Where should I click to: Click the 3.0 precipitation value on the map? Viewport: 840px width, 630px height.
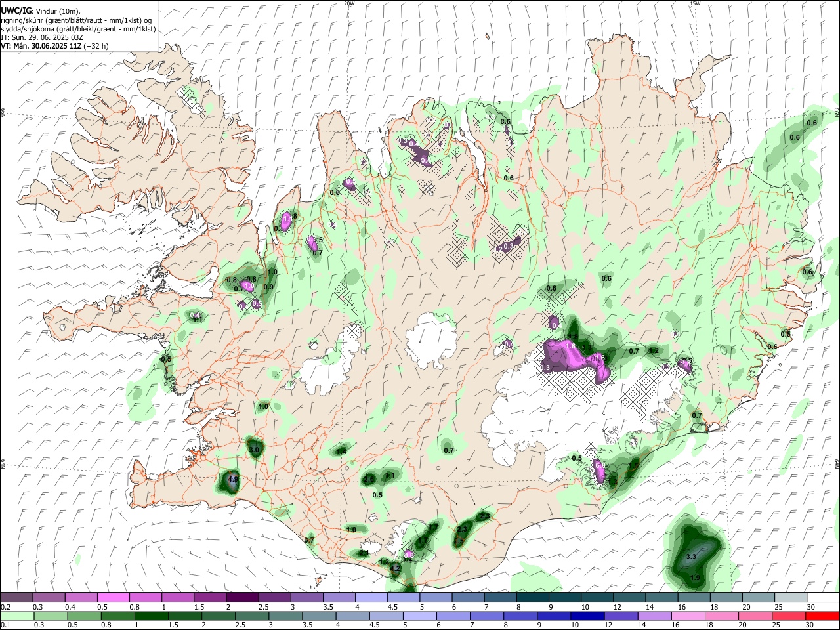pos(255,450)
